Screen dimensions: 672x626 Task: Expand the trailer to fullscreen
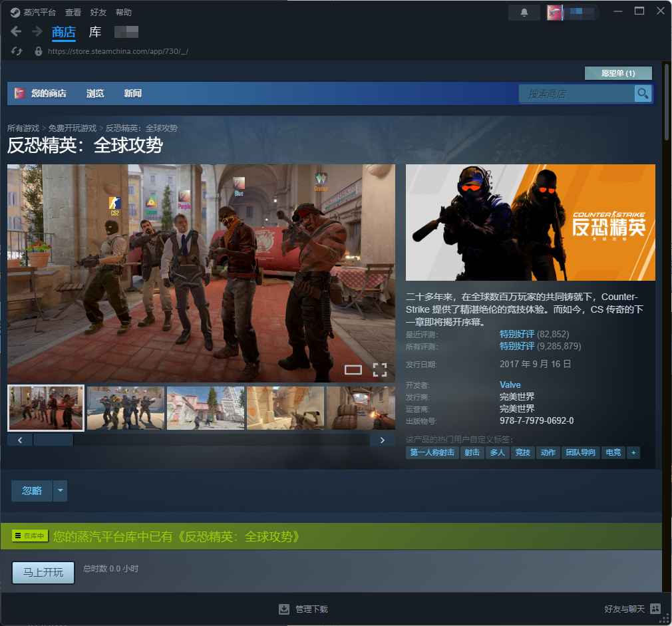tap(380, 370)
